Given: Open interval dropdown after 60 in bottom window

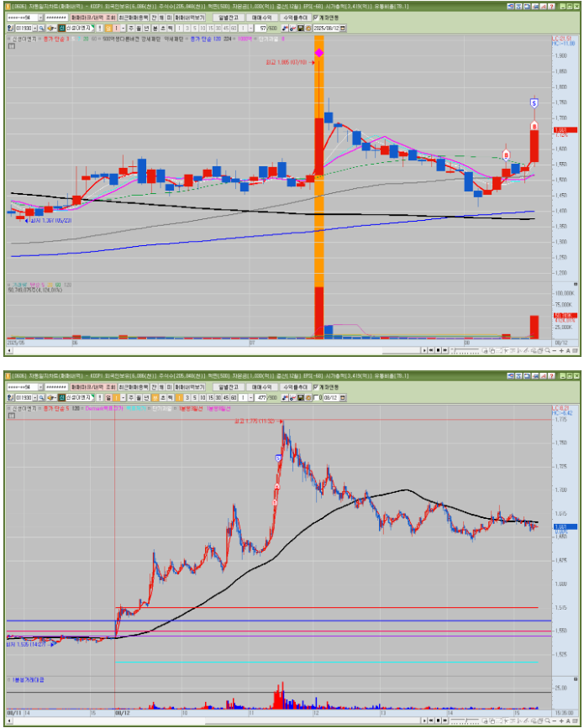Looking at the screenshot, I should (x=251, y=398).
